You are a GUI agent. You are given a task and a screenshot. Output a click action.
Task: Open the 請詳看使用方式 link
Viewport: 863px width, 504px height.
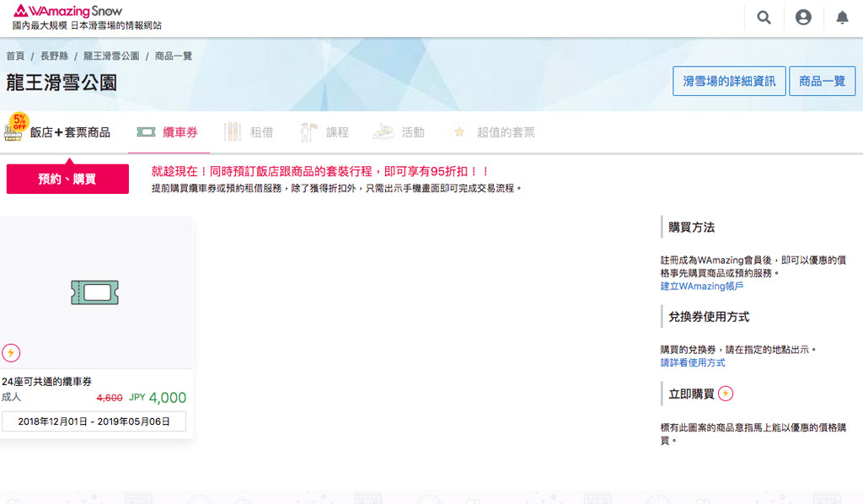(x=692, y=362)
